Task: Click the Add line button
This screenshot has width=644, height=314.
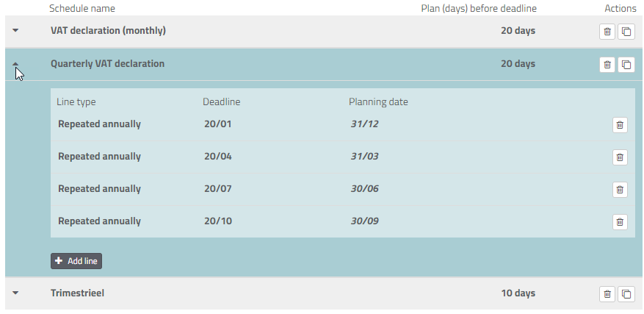Action: pos(76,260)
